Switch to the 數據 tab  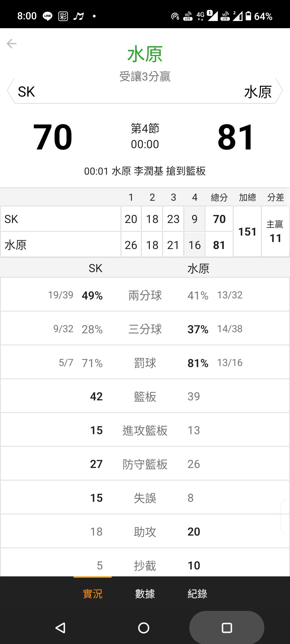[x=145, y=594]
